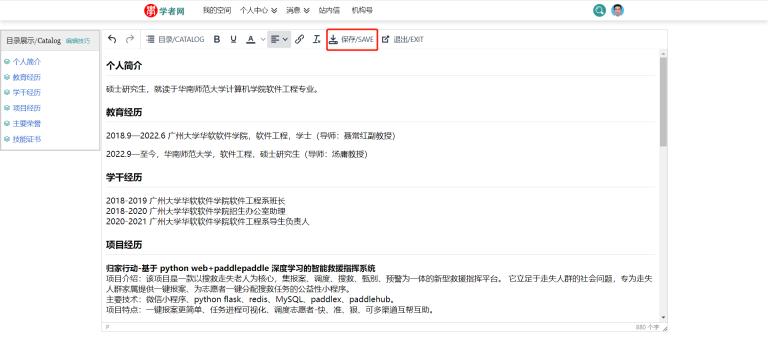Click the 保存/SAVE button
Viewport: 768px width, 360px height.
tap(352, 39)
